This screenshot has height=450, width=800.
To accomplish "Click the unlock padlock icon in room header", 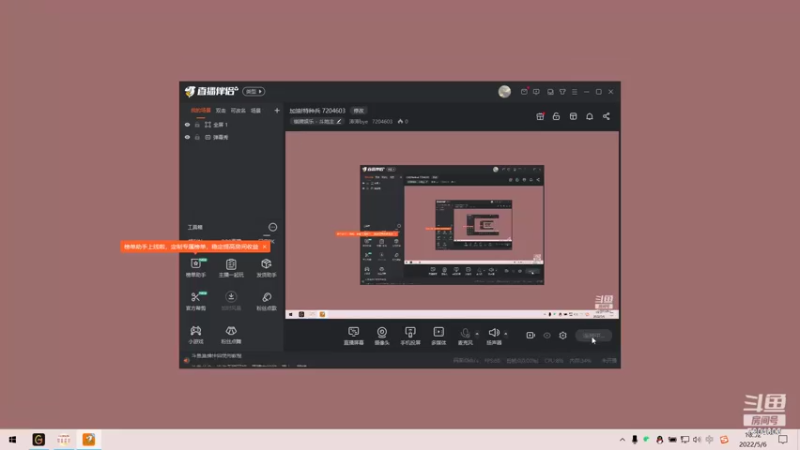I will click(556, 116).
